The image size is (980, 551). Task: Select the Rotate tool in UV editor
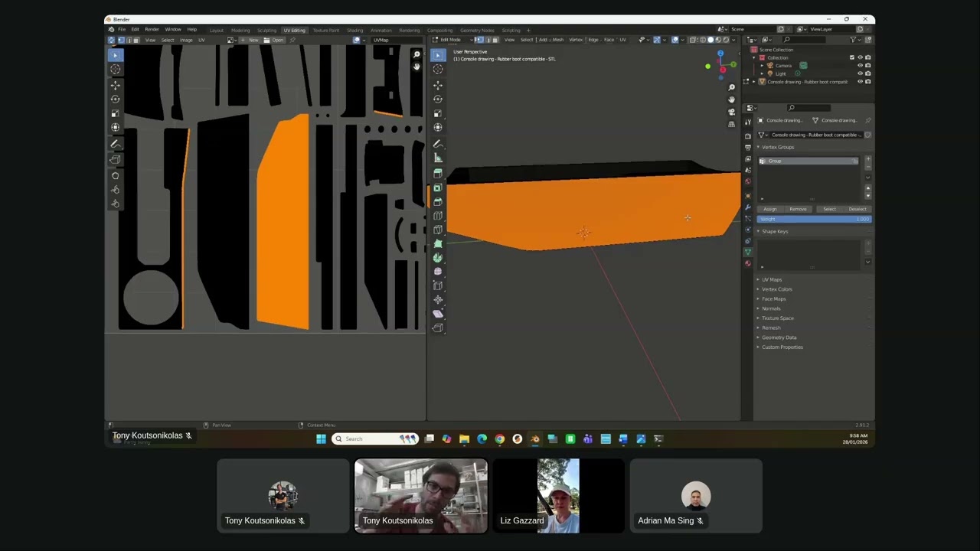click(115, 99)
